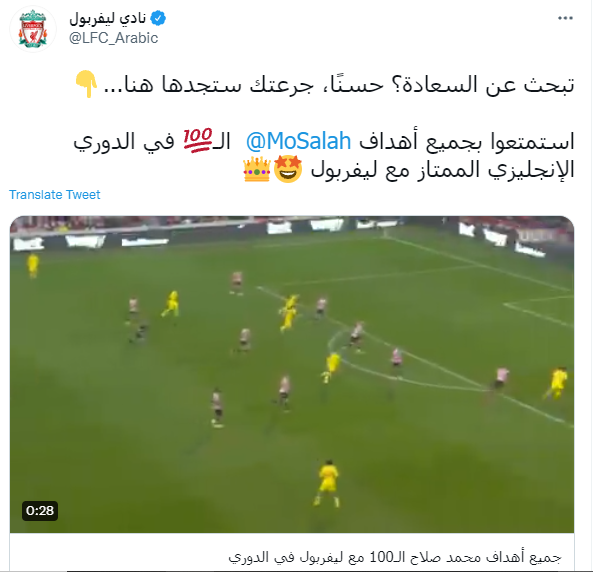The height and width of the screenshot is (572, 593).
Task: Click the text الدوري in the tweet
Action: click(104, 141)
